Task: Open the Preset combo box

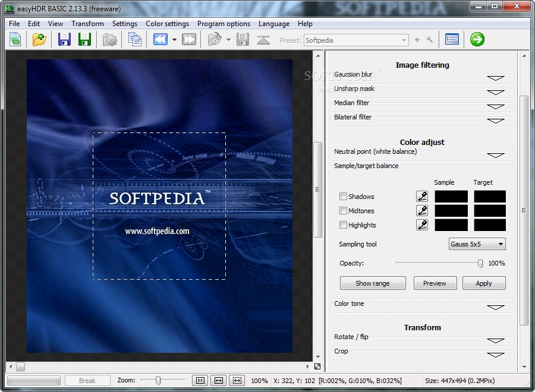Action: (x=356, y=40)
